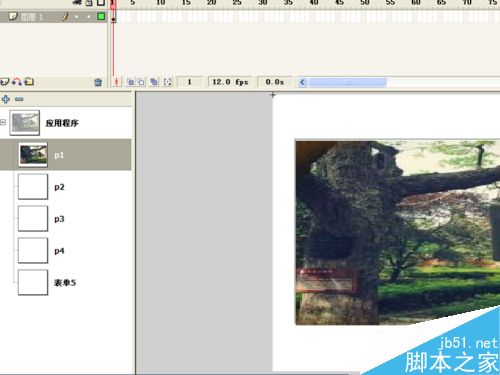
Task: Click the p4 screen label
Action: (x=59, y=251)
